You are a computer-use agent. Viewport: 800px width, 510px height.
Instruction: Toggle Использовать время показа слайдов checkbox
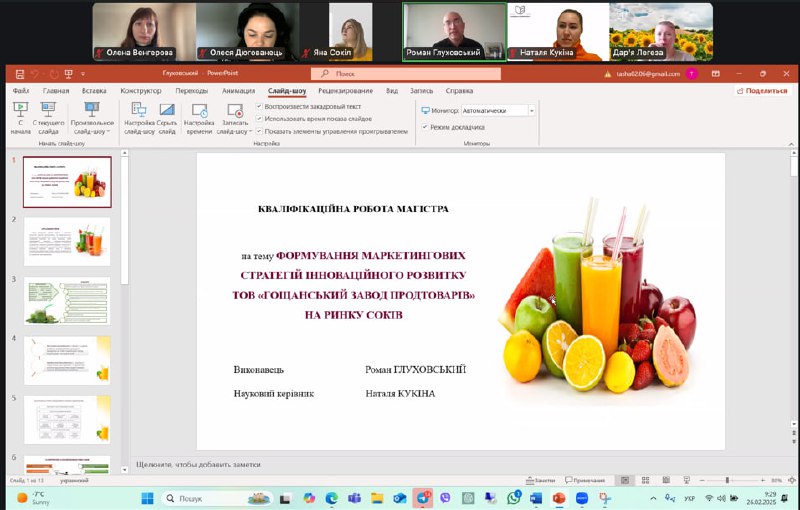[260, 118]
